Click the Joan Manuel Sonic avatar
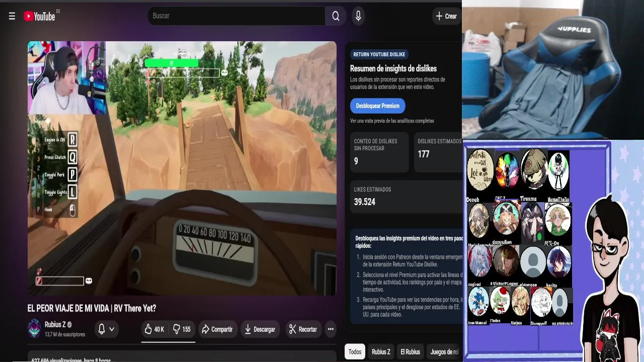Image resolution: width=644 pixels, height=362 pixels. point(478,302)
